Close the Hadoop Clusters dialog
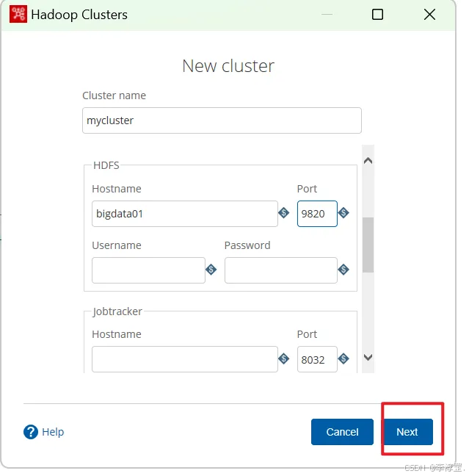This screenshot has height=476, width=469. pos(429,14)
